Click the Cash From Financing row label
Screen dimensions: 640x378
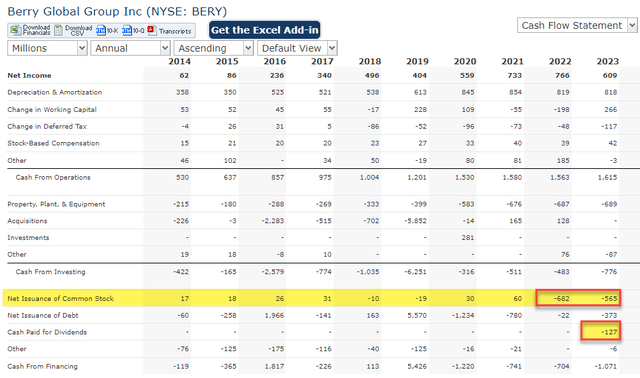point(42,366)
